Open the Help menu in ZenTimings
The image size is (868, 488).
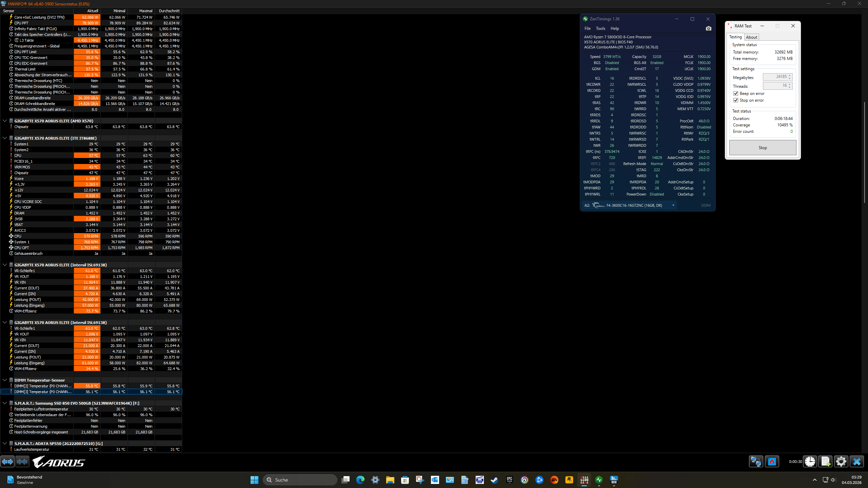615,28
